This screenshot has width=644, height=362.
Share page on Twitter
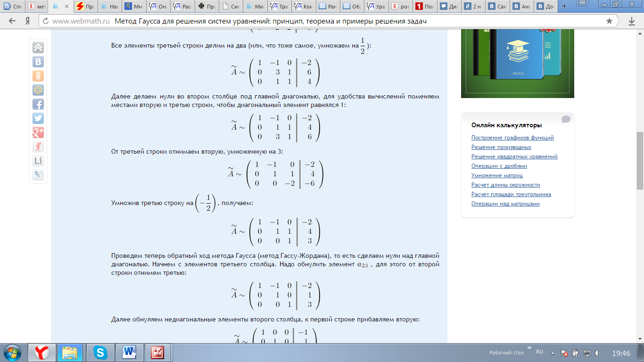point(38,118)
